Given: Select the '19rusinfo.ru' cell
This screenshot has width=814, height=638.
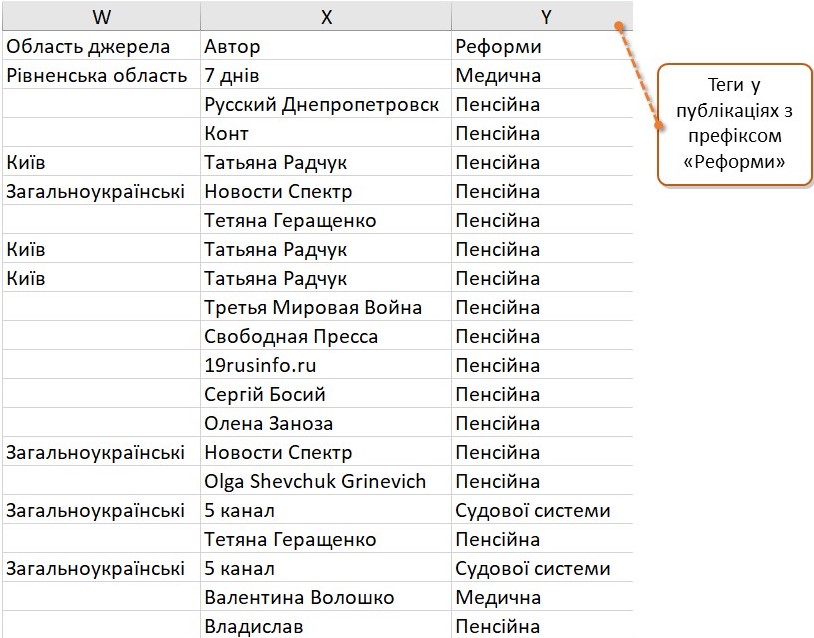Looking at the screenshot, I should click(326, 365).
